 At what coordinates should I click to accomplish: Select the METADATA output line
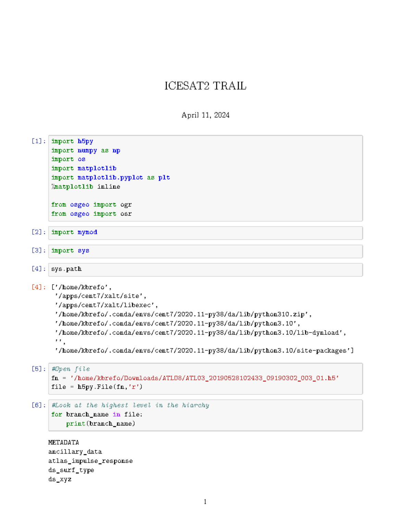click(64, 442)
